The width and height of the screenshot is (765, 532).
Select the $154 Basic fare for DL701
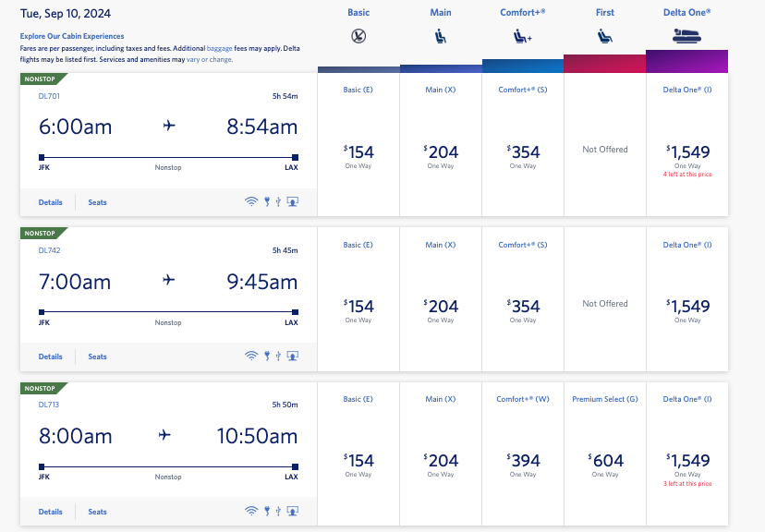(358, 153)
